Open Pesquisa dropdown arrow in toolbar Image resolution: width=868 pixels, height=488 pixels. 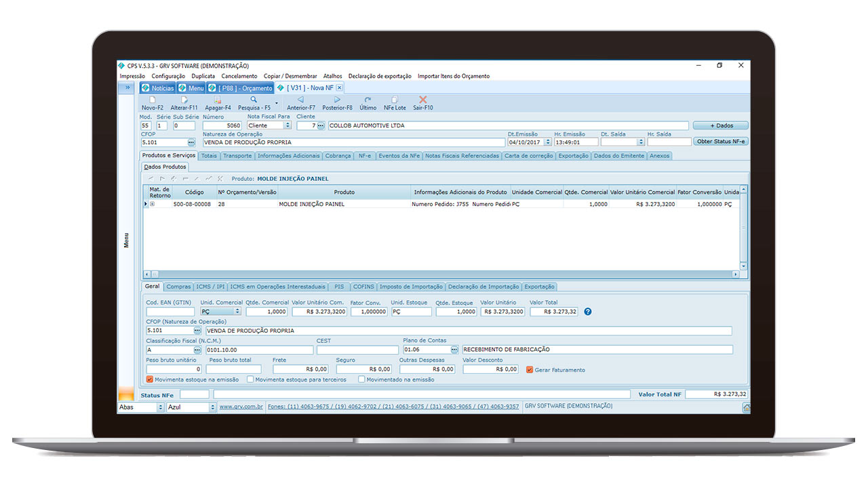(x=276, y=104)
